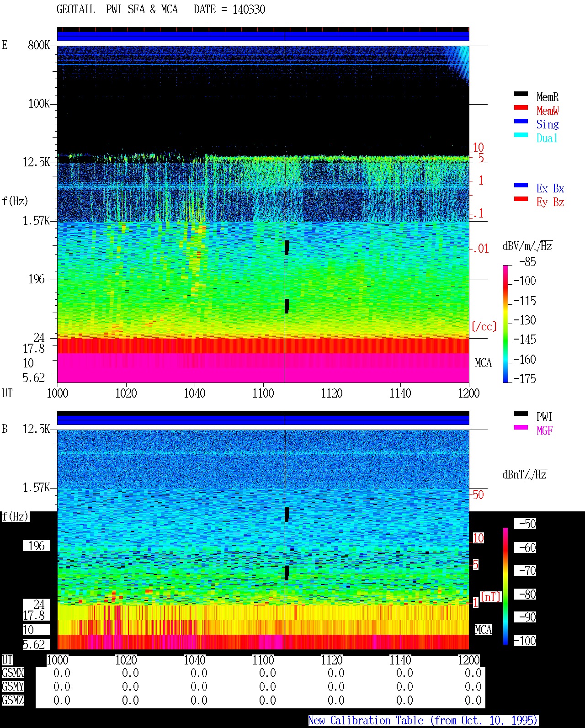Click the red 50 label right of B panel
The image size is (585, 728).
tap(478, 494)
